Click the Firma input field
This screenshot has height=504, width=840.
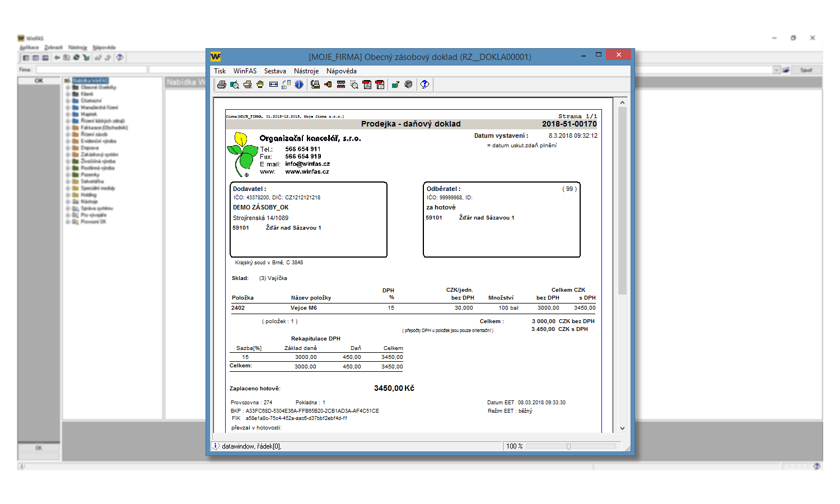(x=92, y=69)
